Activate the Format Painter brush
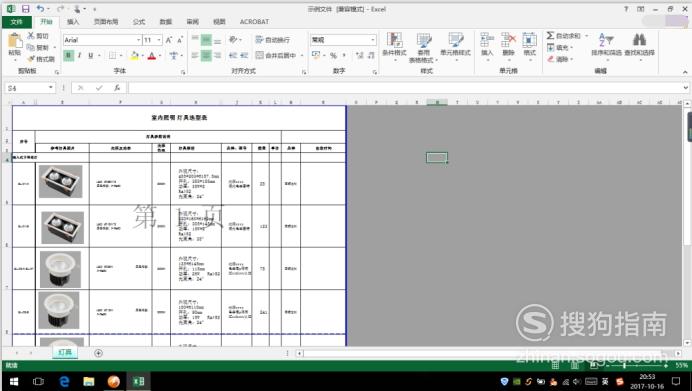Image resolution: width=692 pixels, height=391 pixels. pos(31,59)
